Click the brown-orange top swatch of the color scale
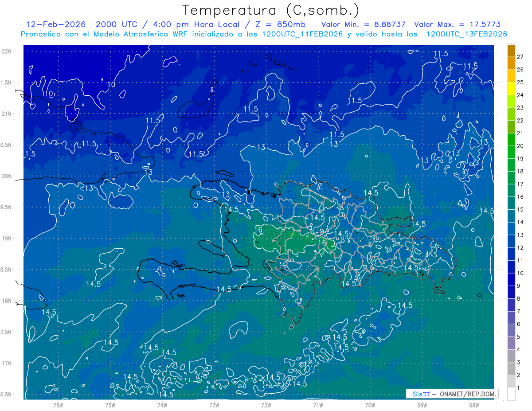Image resolution: width=532 pixels, height=411 pixels. point(511,51)
